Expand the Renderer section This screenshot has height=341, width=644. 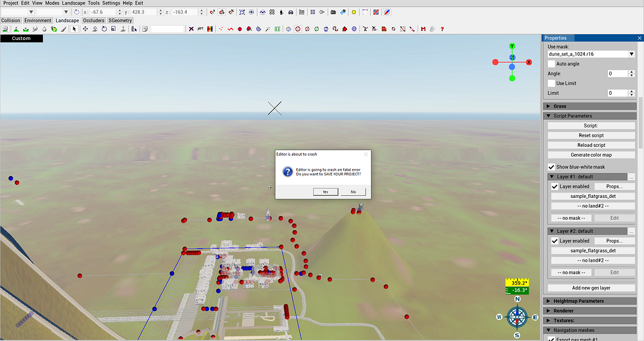click(x=590, y=311)
